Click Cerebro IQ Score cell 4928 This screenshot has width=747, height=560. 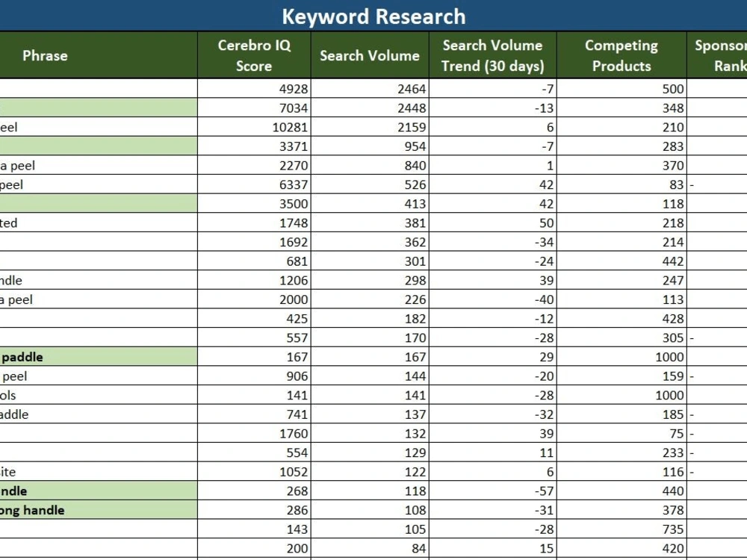point(254,89)
